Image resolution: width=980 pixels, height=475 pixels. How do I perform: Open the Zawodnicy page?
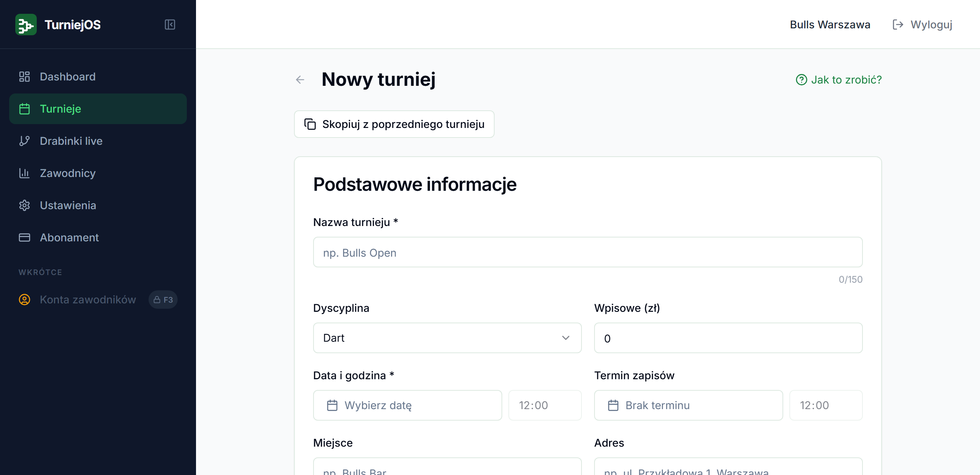(x=98, y=173)
